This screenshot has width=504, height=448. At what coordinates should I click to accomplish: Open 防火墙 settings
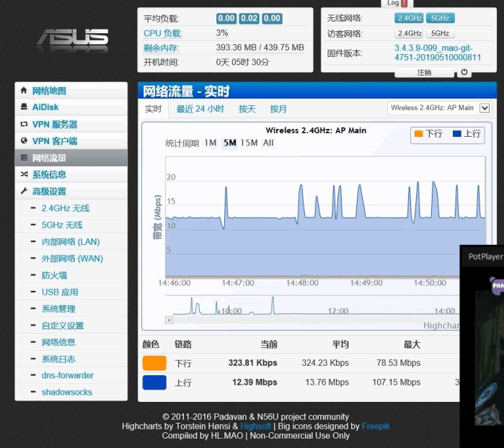pos(71,275)
